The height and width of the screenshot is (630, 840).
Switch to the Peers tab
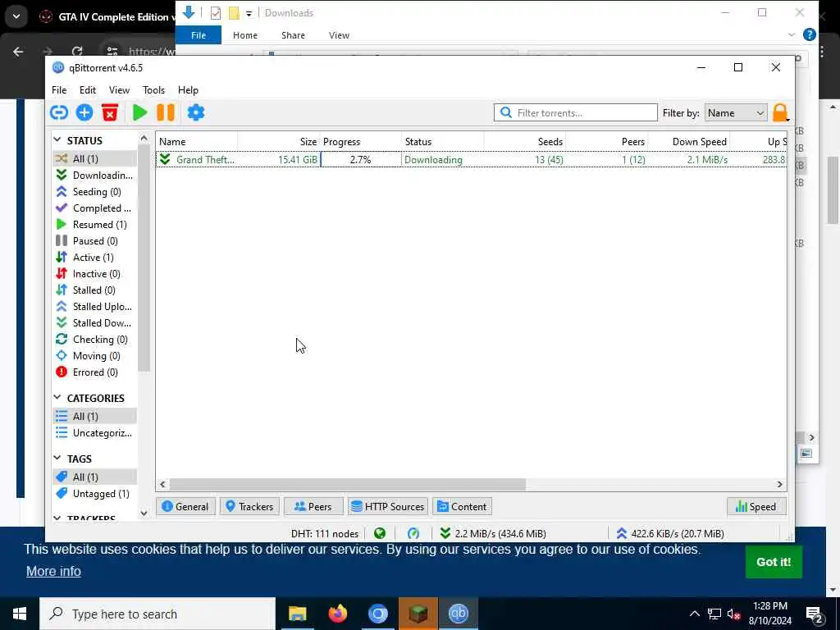pos(313,507)
